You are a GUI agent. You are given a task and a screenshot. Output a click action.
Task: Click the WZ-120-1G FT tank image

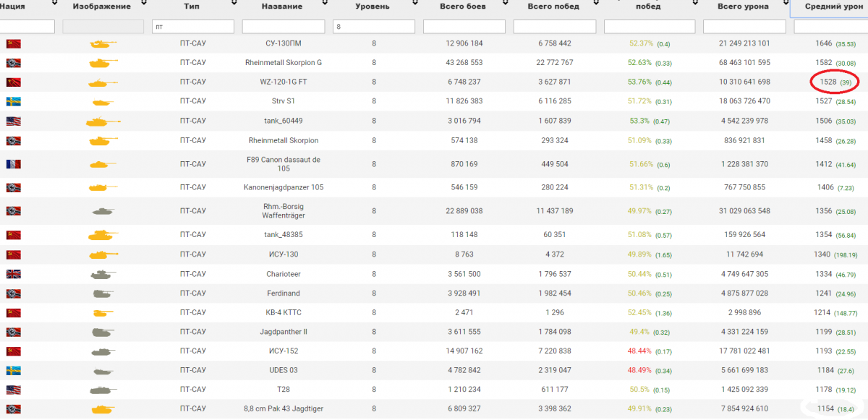[103, 83]
